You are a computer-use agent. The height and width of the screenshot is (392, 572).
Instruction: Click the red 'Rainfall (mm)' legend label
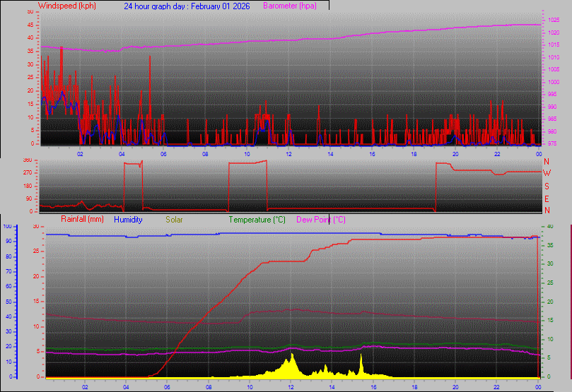[x=83, y=219]
